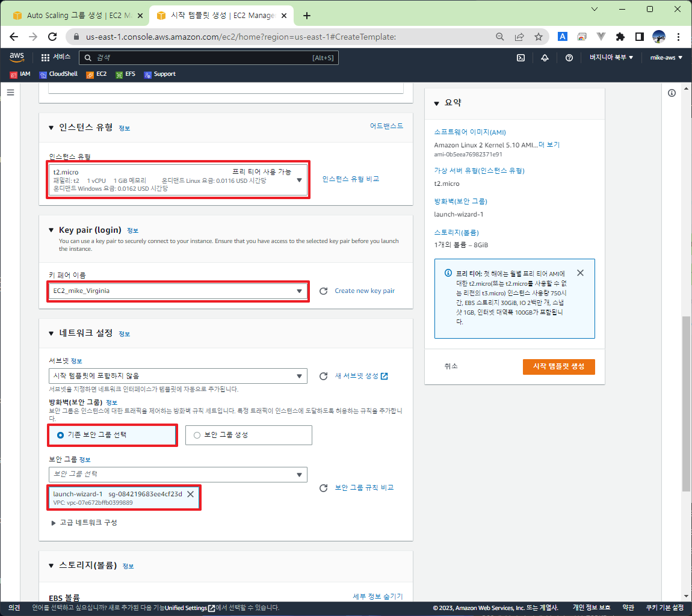The width and height of the screenshot is (692, 616).
Task: Open the new subnet creation link
Action: click(361, 376)
